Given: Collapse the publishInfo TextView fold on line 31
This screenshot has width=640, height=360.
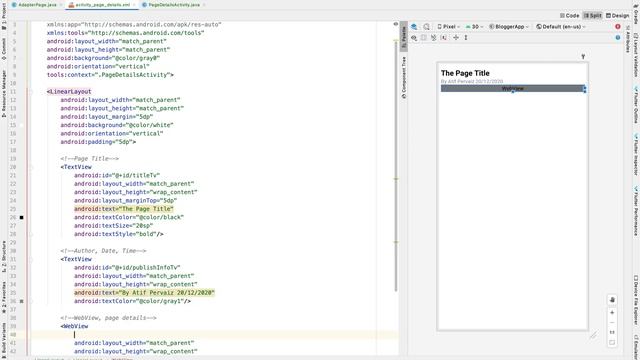Looking at the screenshot, I should [31, 260].
